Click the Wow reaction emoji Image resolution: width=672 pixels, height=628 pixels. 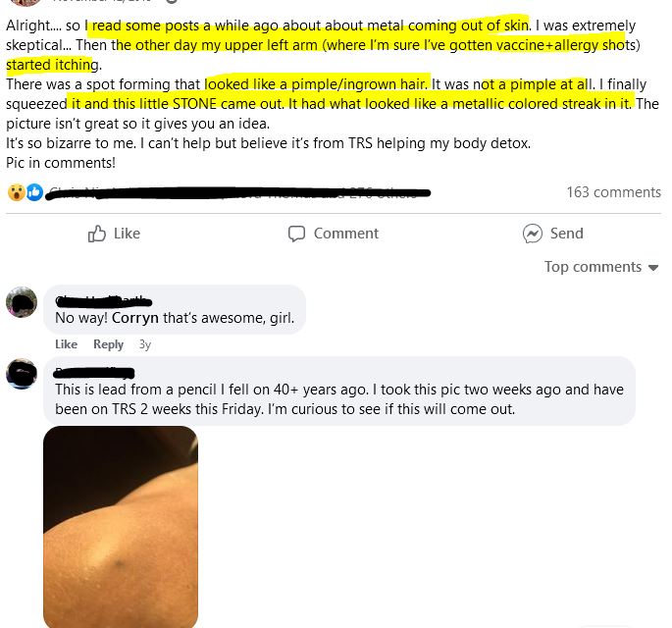[17, 192]
